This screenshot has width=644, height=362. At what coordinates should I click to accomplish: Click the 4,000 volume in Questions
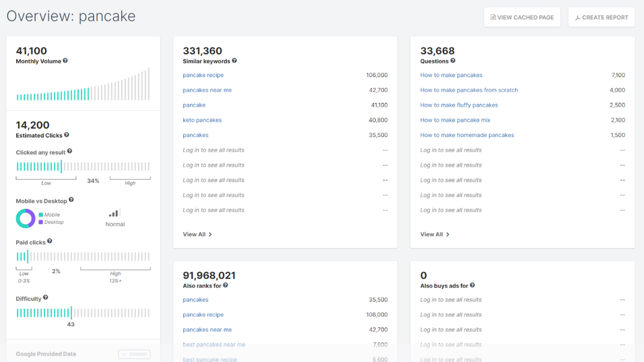tap(617, 90)
